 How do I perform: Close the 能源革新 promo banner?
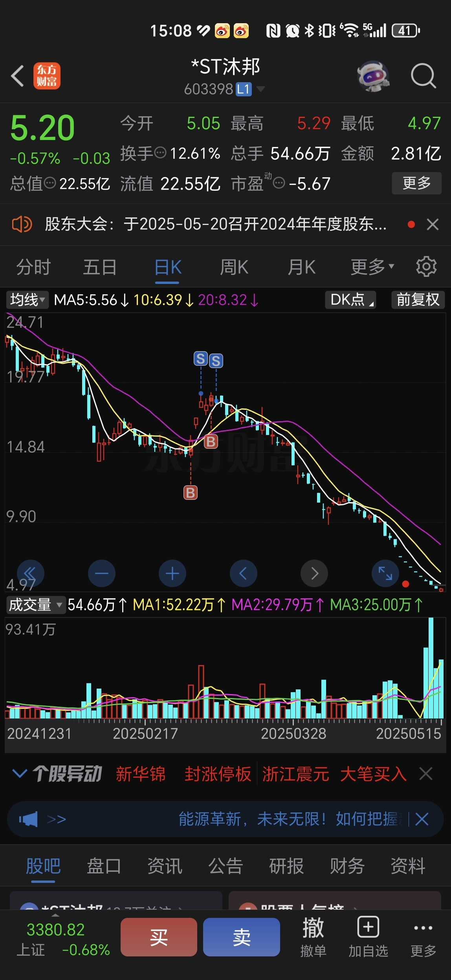pos(422,820)
